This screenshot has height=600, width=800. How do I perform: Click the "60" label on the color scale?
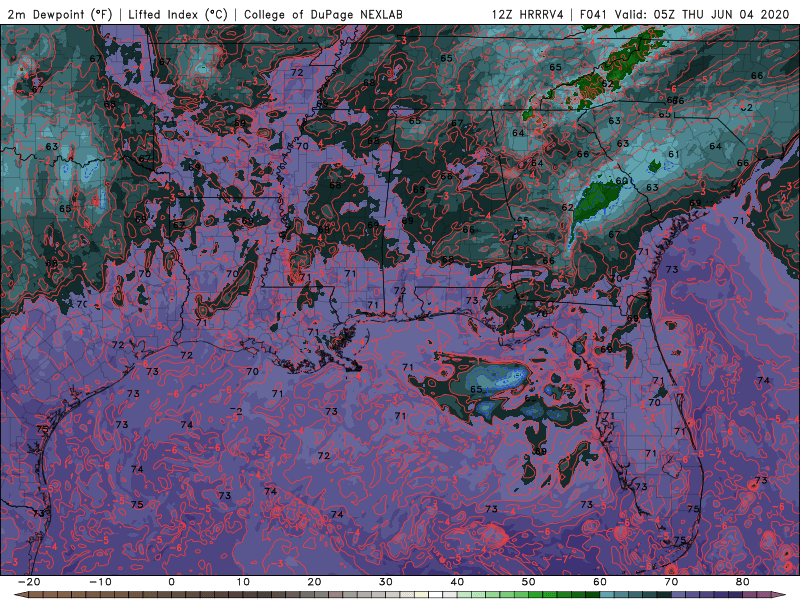tap(600, 582)
